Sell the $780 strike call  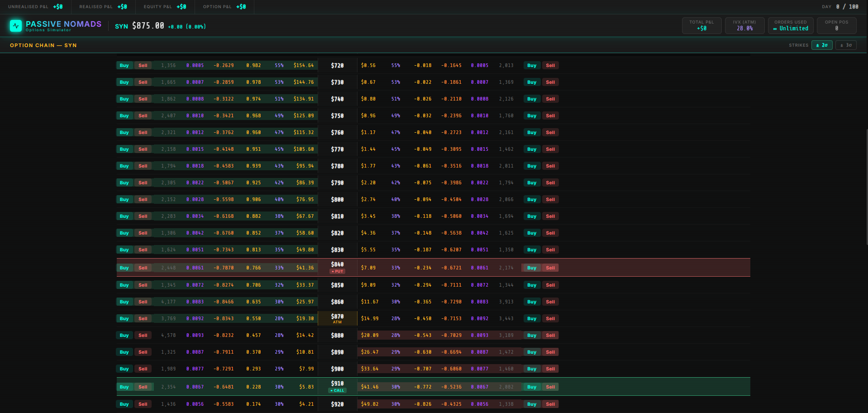coord(143,166)
